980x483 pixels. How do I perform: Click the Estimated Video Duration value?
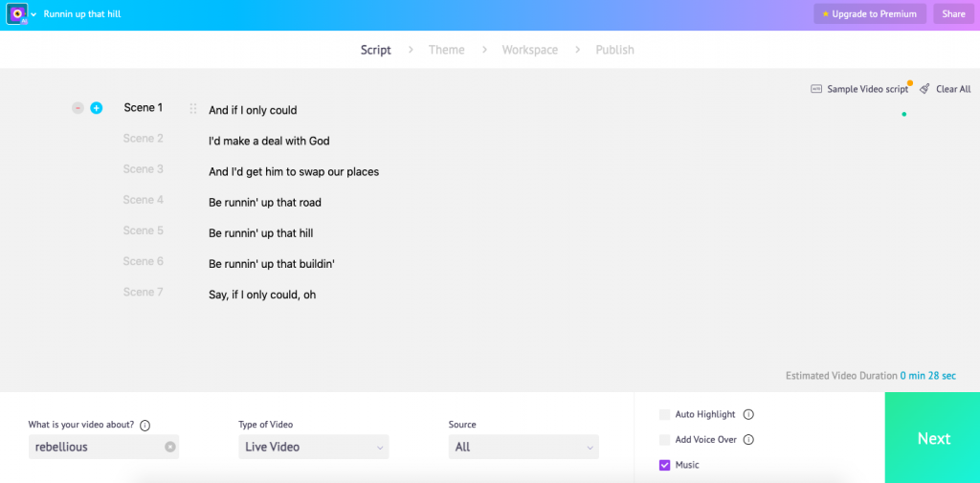[x=927, y=376]
